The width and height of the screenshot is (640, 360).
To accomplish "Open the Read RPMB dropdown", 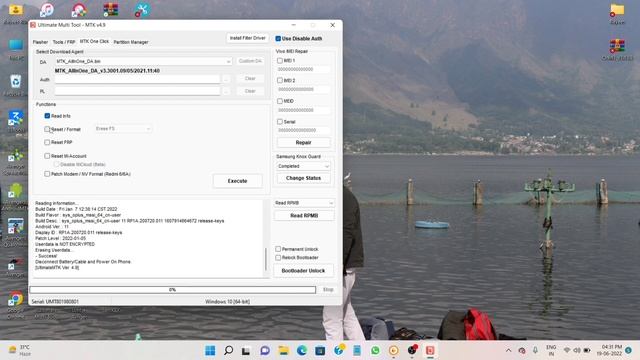I will [x=304, y=203].
